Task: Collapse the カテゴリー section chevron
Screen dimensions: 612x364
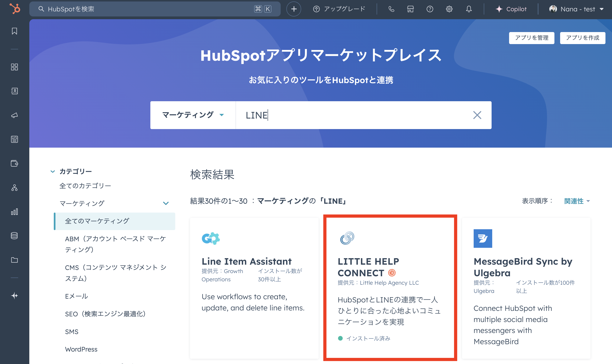Action: click(x=53, y=171)
